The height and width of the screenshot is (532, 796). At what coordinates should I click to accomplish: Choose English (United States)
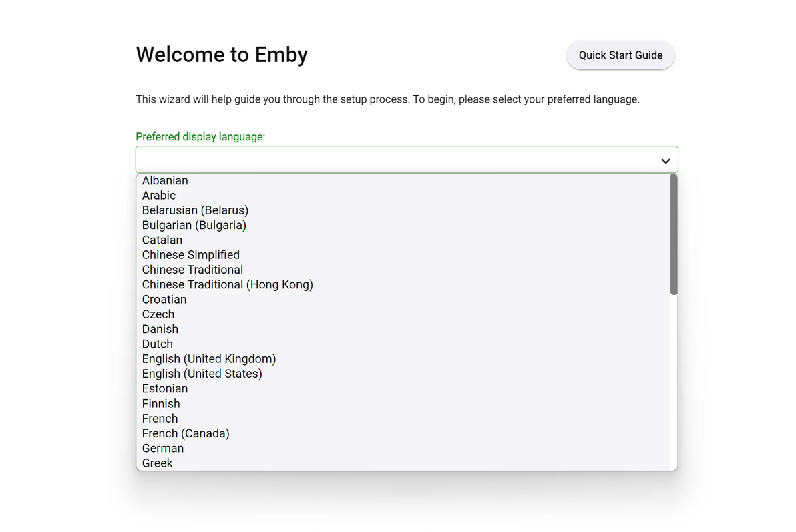point(202,374)
